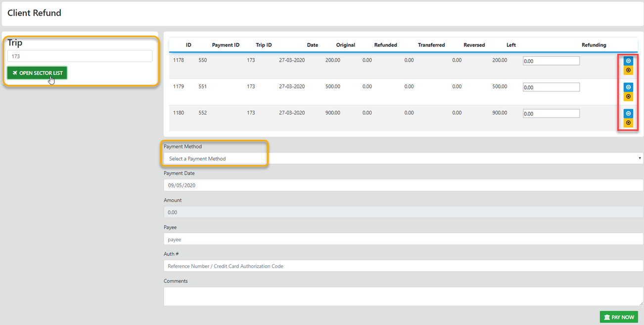This screenshot has width=644, height=325.
Task: Click the Refunding amount field for ID 1180
Action: click(x=551, y=113)
